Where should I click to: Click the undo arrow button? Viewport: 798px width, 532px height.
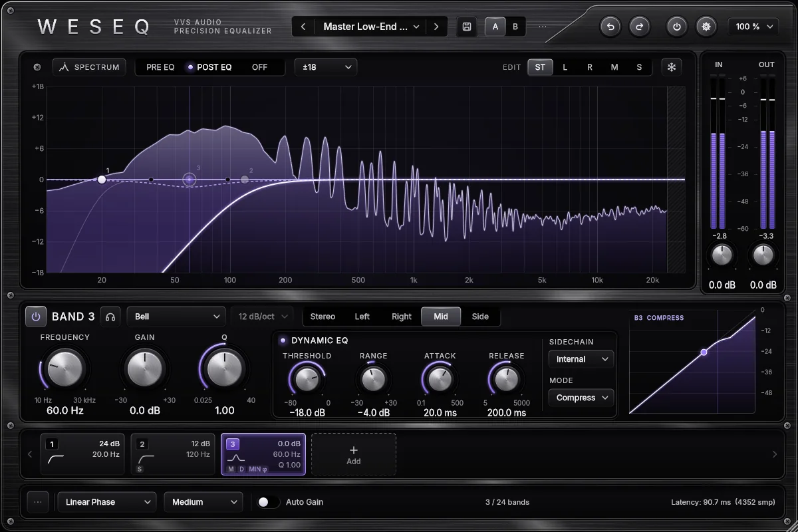click(610, 27)
